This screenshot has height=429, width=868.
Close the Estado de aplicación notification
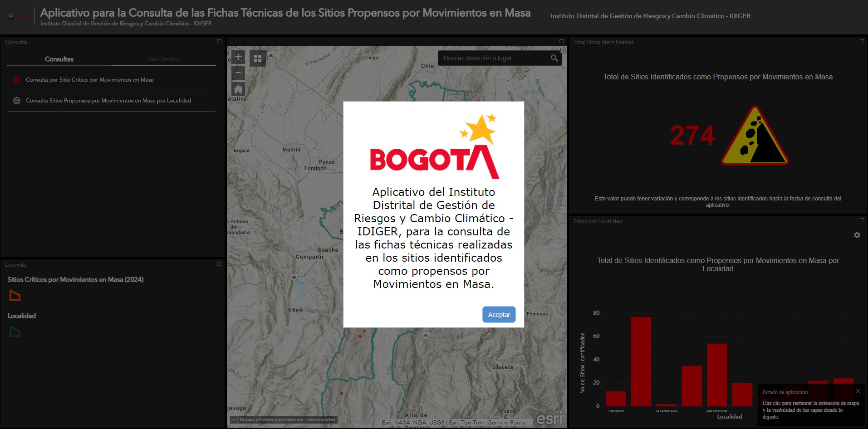[x=858, y=391]
